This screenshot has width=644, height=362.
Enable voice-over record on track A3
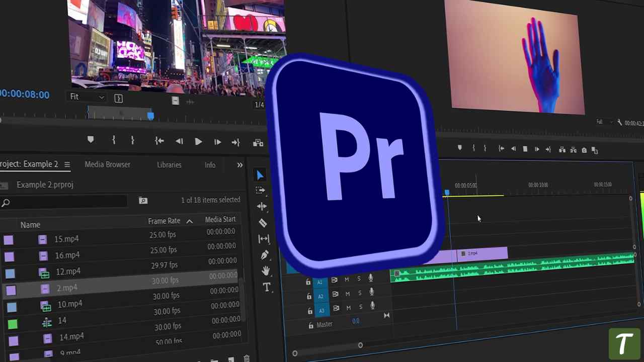[372, 306]
